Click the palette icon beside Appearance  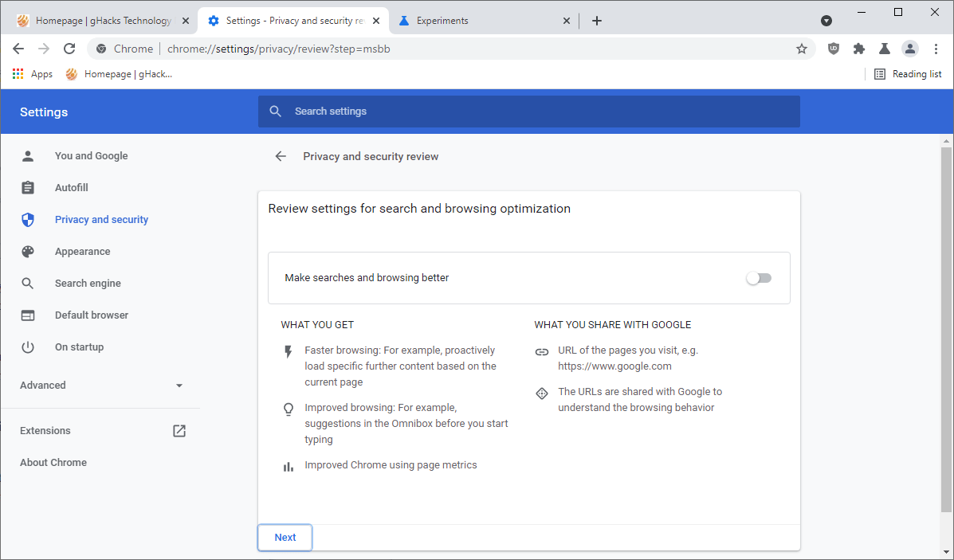28,252
